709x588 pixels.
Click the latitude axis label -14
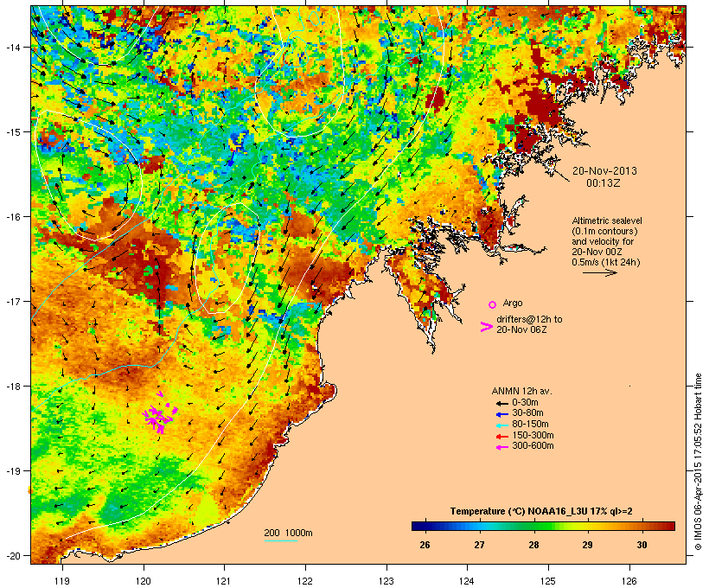click(12, 47)
